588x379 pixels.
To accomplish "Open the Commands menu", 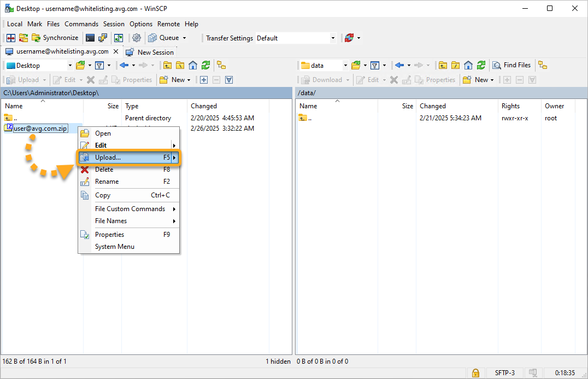I will click(81, 24).
